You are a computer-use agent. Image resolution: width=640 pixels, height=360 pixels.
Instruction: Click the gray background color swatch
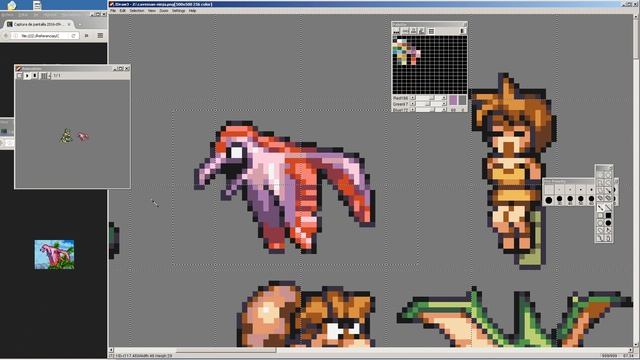tap(463, 100)
